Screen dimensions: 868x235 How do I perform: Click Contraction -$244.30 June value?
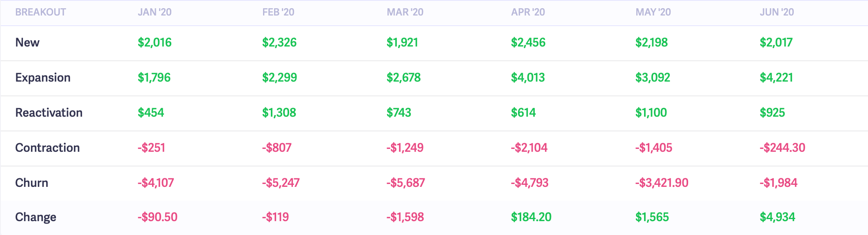coord(782,148)
